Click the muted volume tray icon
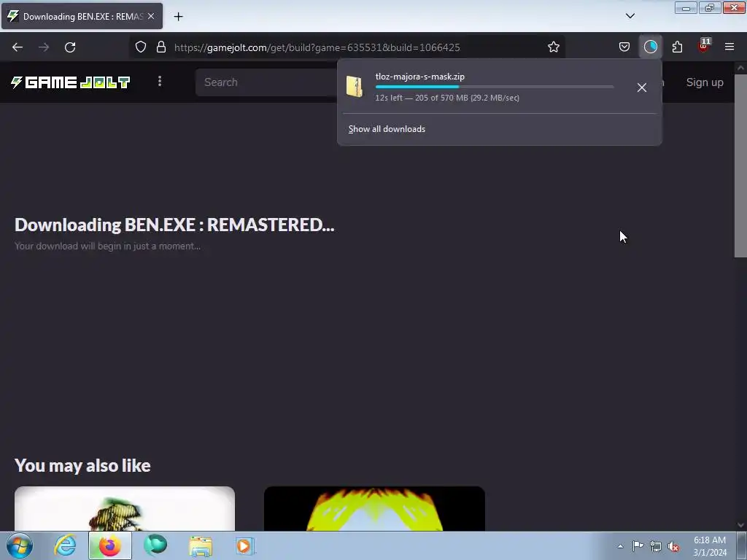 pyautogui.click(x=673, y=546)
